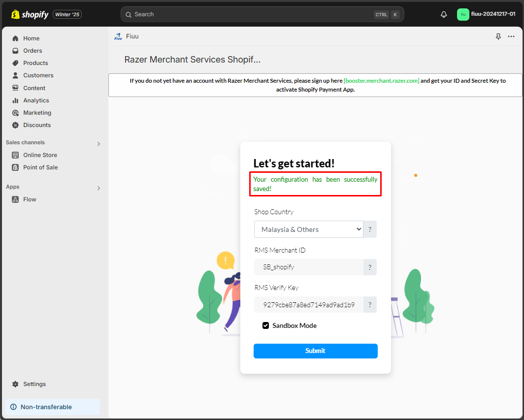524x420 pixels.
Task: Click the Products tag icon
Action: [x=15, y=63]
